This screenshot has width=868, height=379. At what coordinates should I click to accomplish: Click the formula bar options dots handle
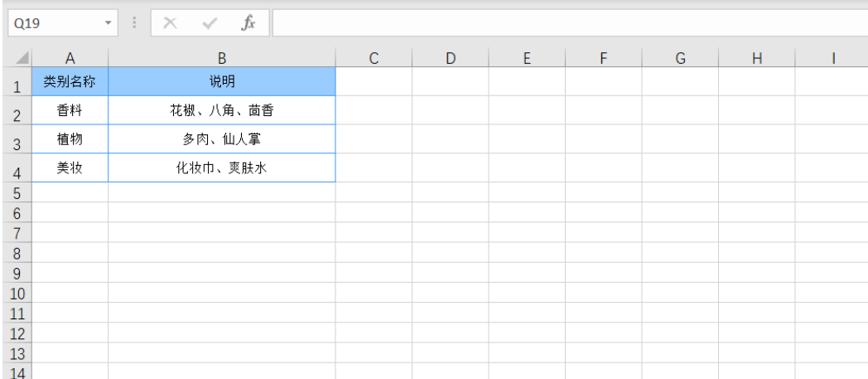[x=135, y=23]
